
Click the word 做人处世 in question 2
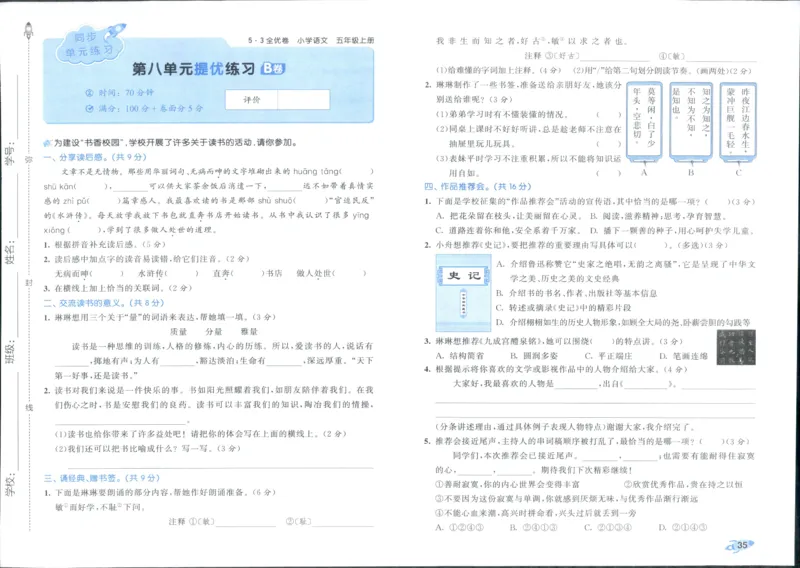click(313, 274)
